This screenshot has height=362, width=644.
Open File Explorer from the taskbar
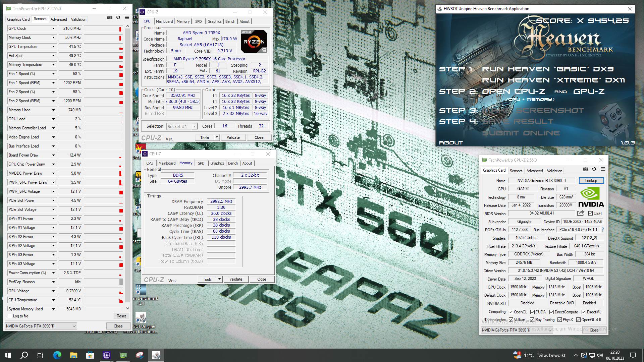(x=73, y=355)
